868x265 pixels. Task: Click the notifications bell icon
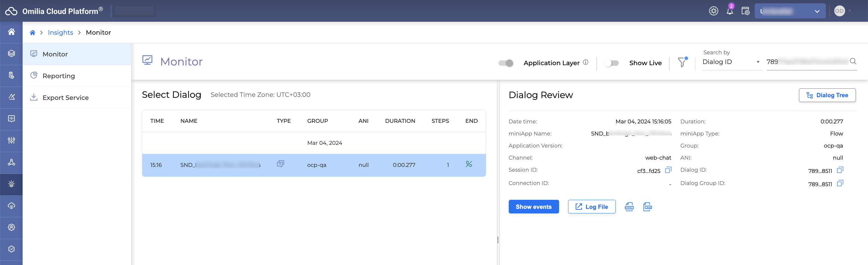click(x=729, y=11)
